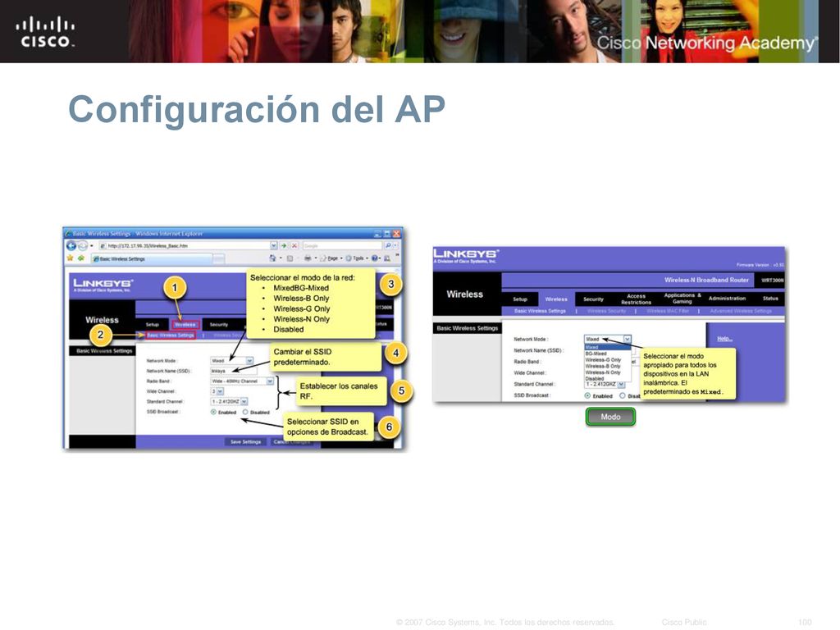Image resolution: width=840 pixels, height=630 pixels.
Task: Choose Wireless-B Only in the Network Mode list
Action: click(x=608, y=366)
